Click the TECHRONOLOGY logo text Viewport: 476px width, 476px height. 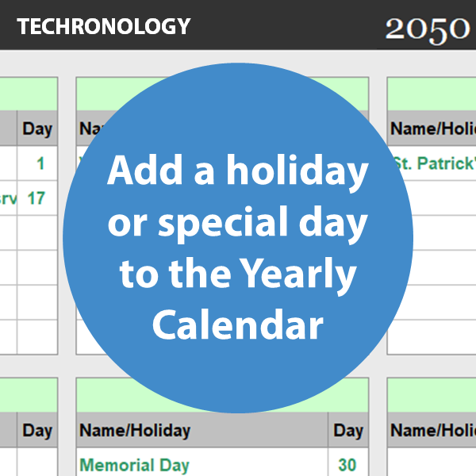pyautogui.click(x=104, y=26)
